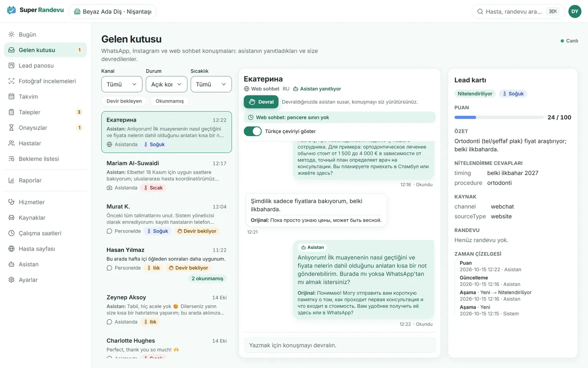Click the Soğuk badge in Lead kartı

(x=513, y=94)
